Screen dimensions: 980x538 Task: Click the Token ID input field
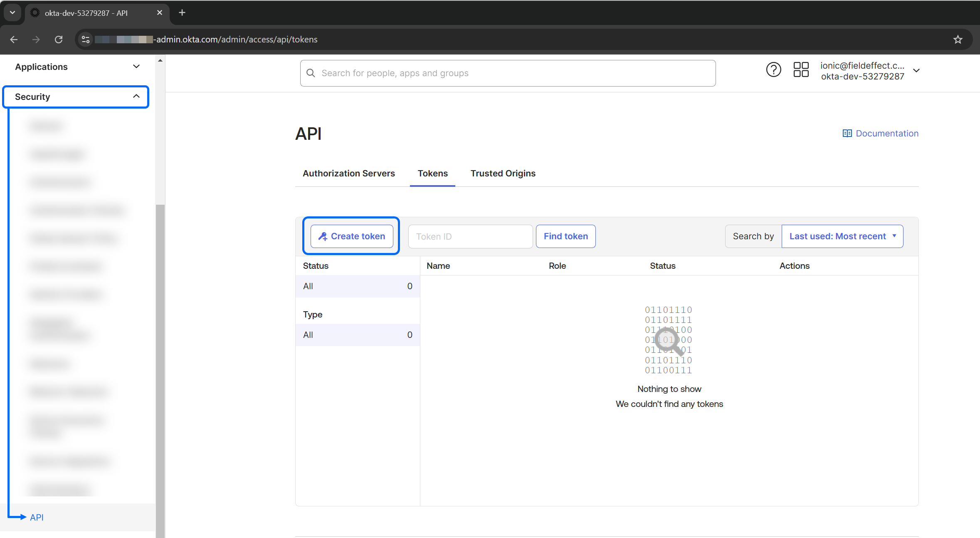point(470,237)
